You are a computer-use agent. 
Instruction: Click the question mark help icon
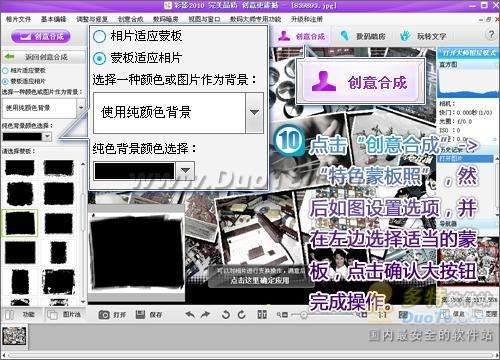(x=491, y=34)
